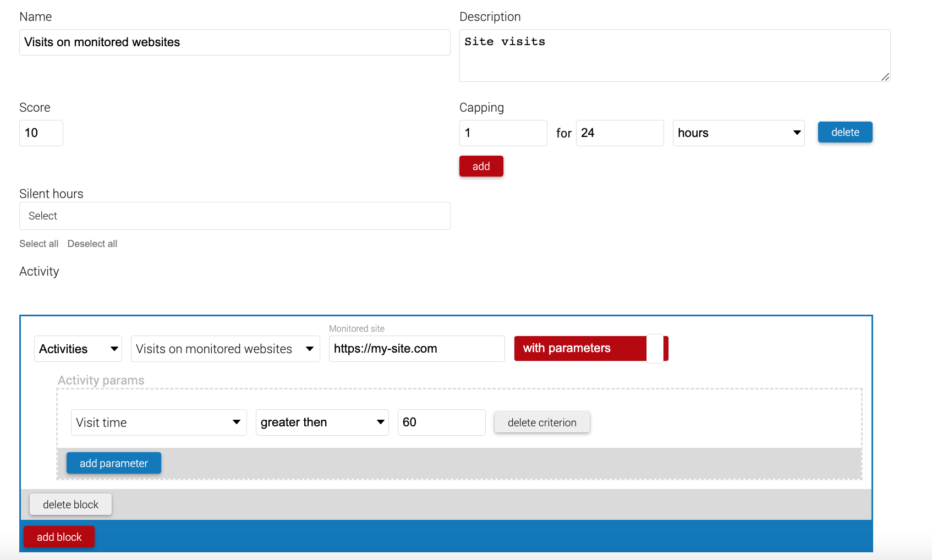Focus the Monitored site URL field
Screen dimensions: 932x560
pos(417,349)
